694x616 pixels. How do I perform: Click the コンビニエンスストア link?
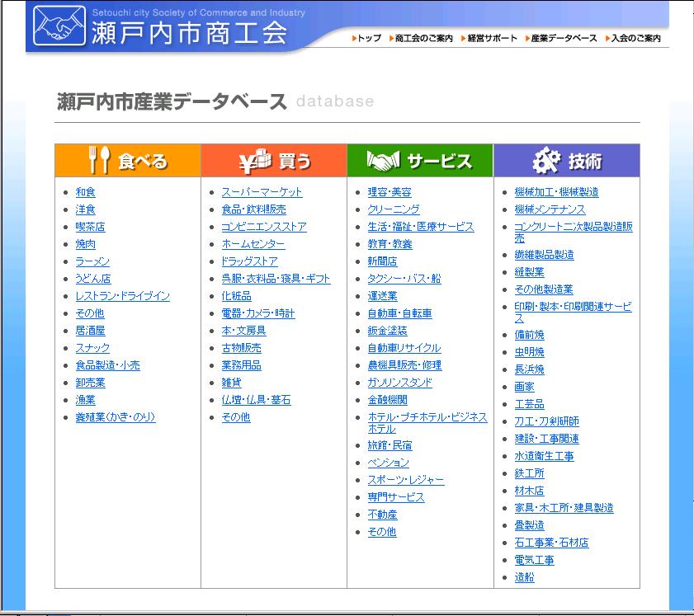click(263, 227)
